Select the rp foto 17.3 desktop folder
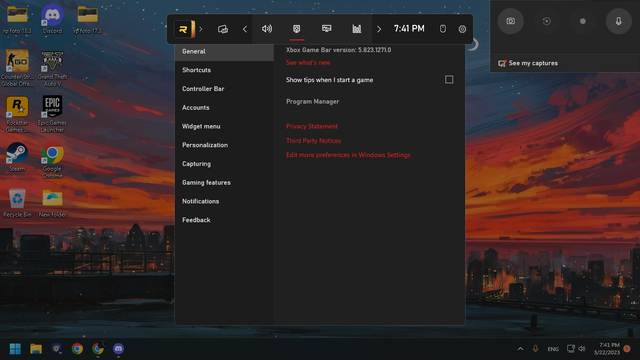 pyautogui.click(x=87, y=20)
